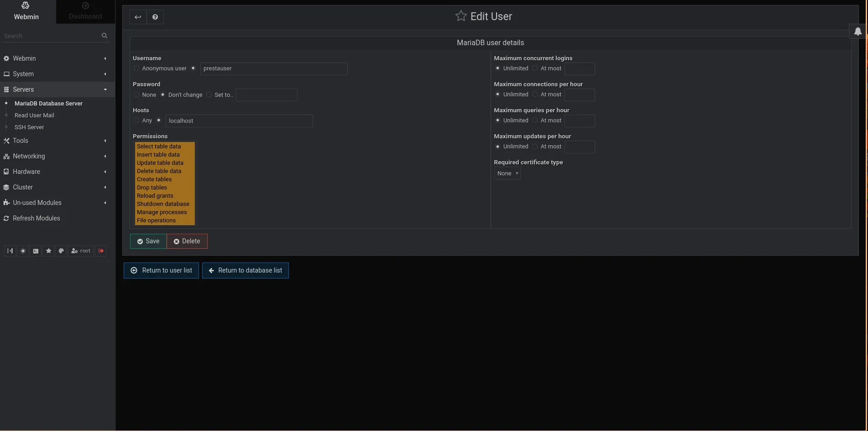Click Return to database list
Screen dimensions: 868x431
tap(246, 270)
